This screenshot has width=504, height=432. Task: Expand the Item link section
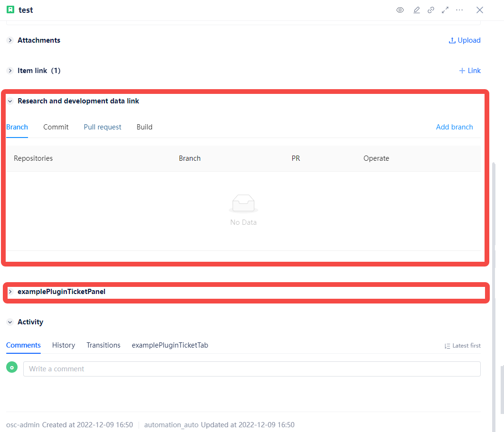click(10, 71)
